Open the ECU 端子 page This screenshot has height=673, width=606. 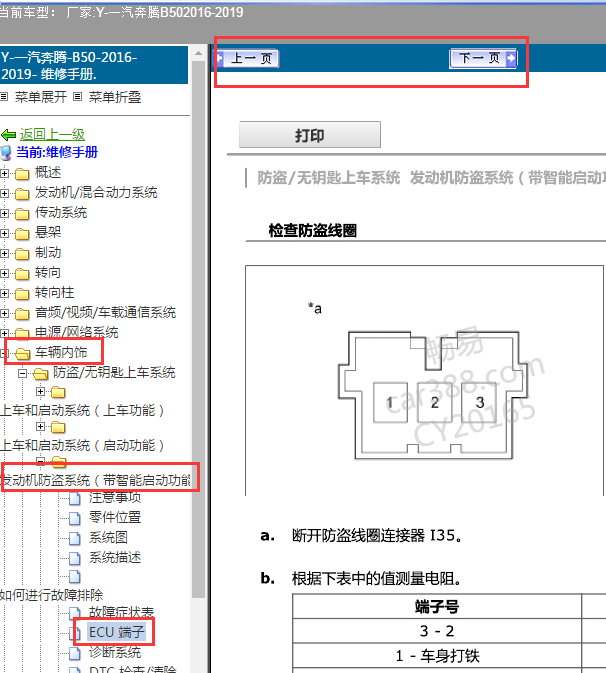117,632
